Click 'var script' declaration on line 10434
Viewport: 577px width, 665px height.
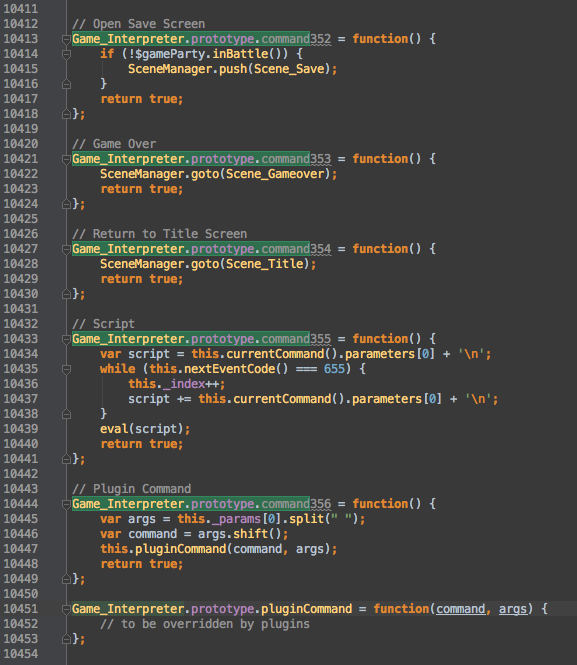[x=135, y=354]
